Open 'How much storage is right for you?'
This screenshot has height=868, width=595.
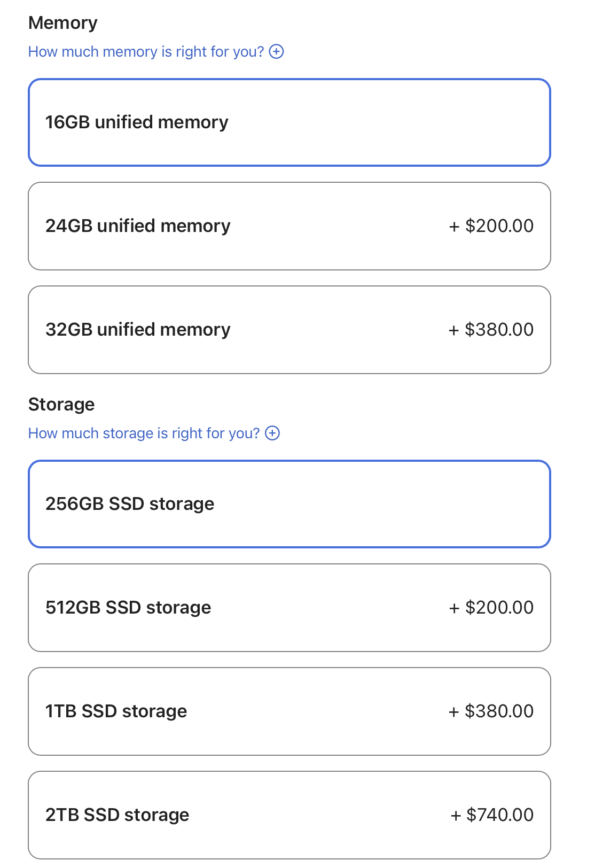144,433
